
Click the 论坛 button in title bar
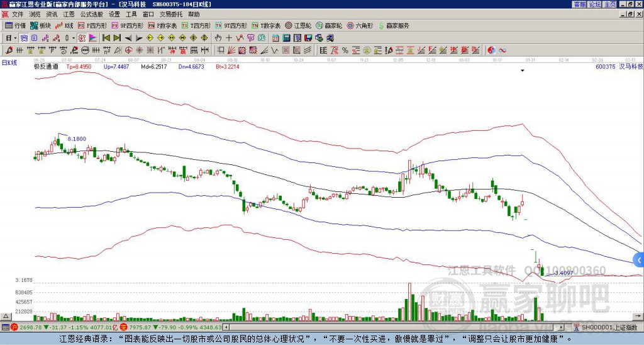click(x=595, y=4)
